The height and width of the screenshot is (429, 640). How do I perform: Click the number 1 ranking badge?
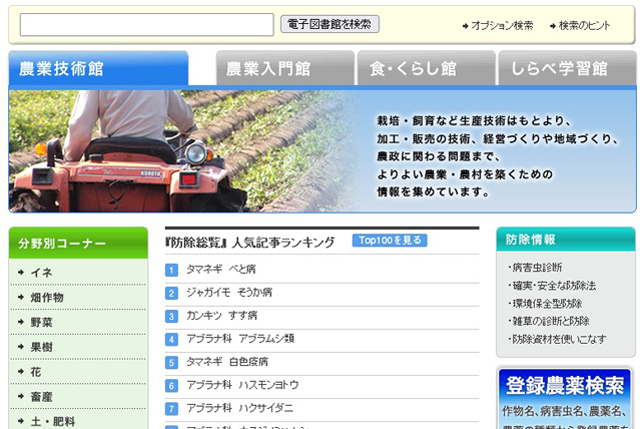tap(172, 270)
